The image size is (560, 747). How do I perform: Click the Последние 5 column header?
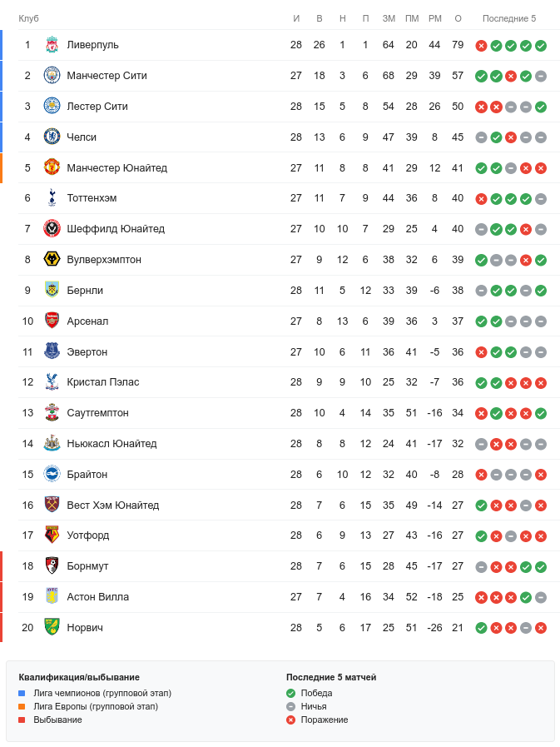[509, 18]
